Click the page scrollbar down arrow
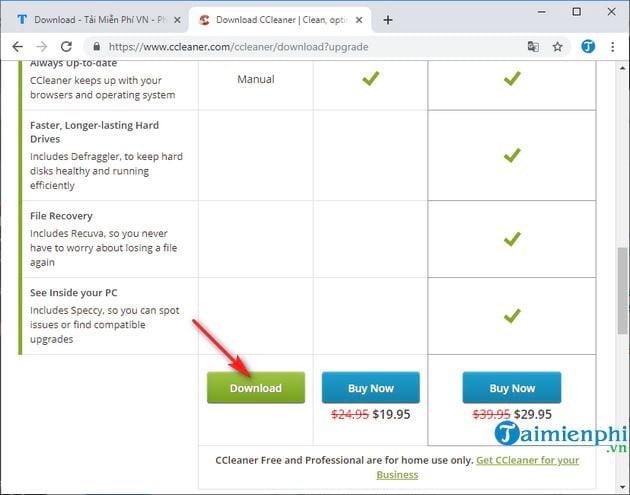Image resolution: width=630 pixels, height=495 pixels. point(622,487)
